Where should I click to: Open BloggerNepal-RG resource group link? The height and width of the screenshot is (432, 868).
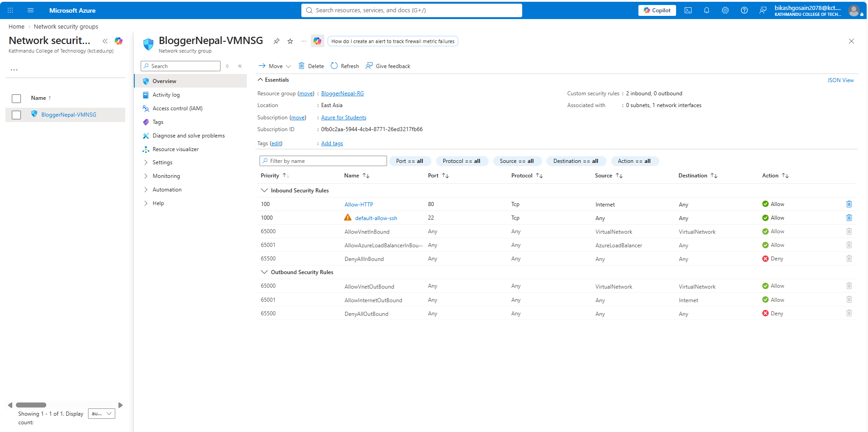pyautogui.click(x=343, y=93)
